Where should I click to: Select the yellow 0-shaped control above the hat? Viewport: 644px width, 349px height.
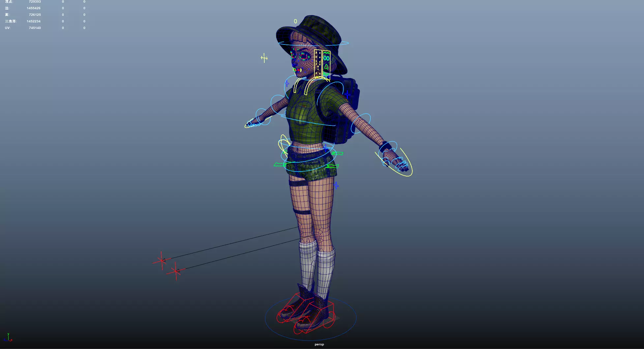coord(295,21)
